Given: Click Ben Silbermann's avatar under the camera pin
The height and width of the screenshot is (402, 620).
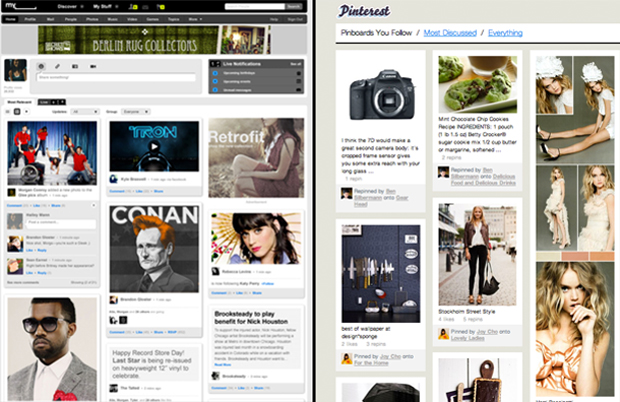Looking at the screenshot, I should pos(346,193).
